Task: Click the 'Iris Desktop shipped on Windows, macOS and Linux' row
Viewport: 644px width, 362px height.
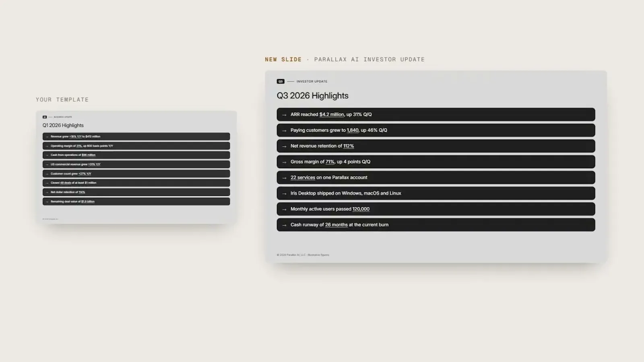Action: [x=436, y=193]
